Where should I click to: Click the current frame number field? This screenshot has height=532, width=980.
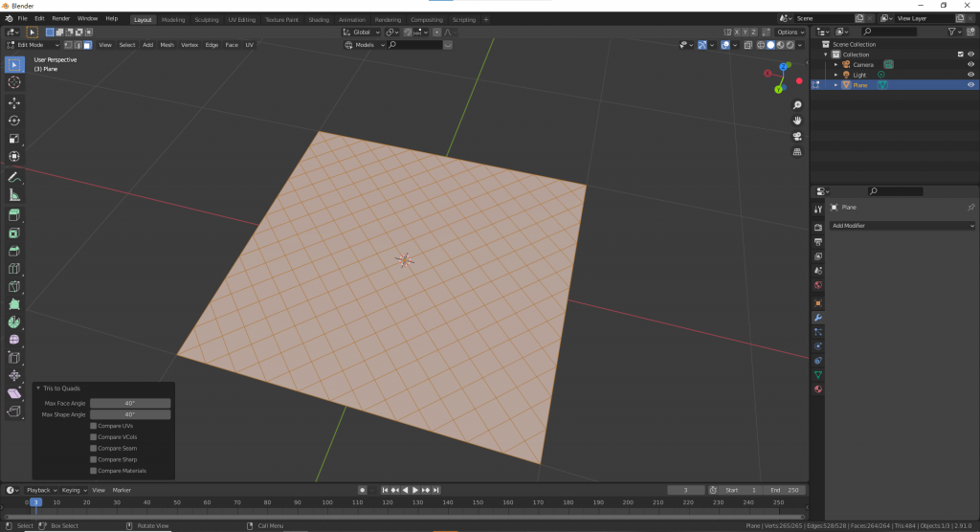tap(685, 490)
